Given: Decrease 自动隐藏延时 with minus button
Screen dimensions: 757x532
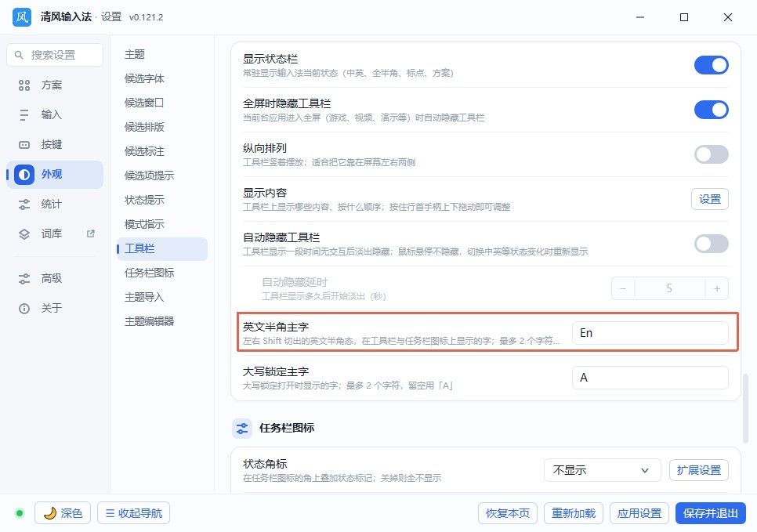Looking at the screenshot, I should click(x=623, y=288).
